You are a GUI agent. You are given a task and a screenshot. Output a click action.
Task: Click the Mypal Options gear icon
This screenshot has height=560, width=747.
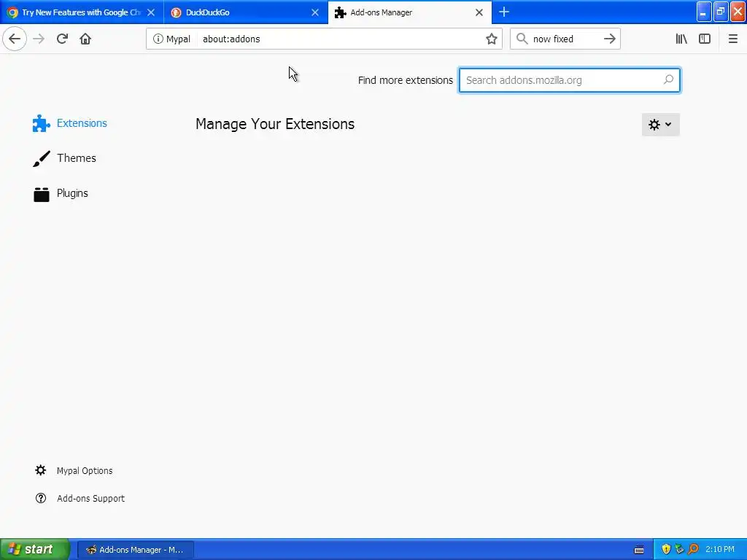[41, 470]
